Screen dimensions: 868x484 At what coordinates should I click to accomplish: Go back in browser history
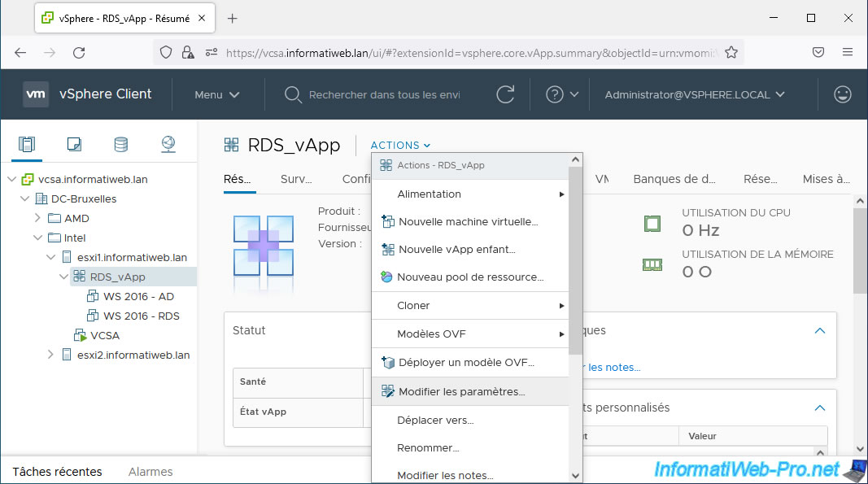pos(20,53)
